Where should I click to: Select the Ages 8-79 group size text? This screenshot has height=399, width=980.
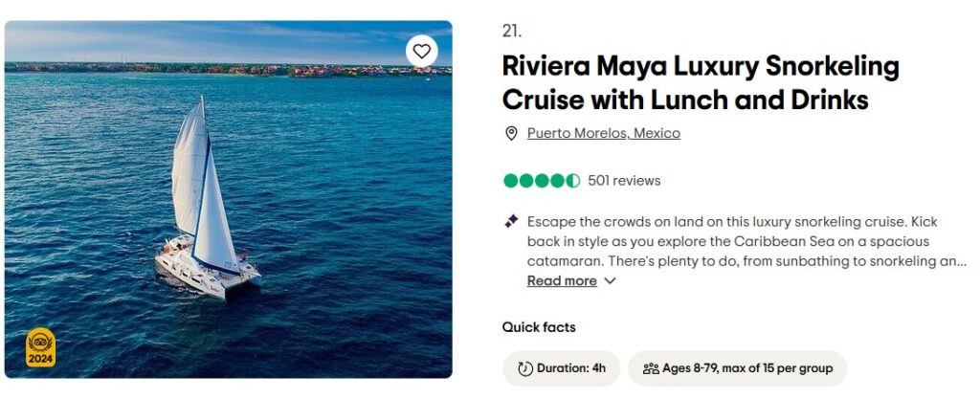pos(747,368)
